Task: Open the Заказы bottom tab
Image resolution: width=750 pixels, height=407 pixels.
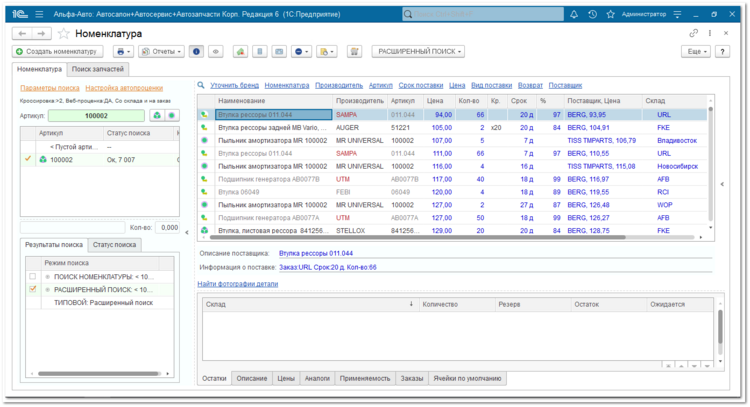Action: (412, 378)
